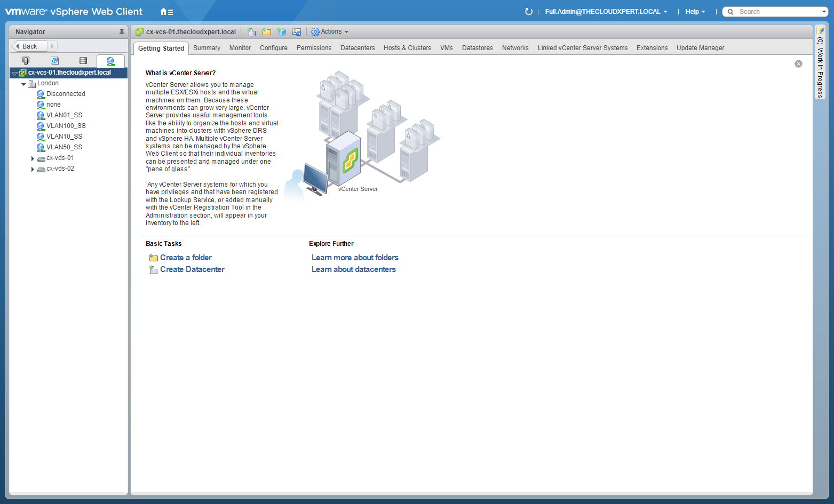Click the Create Datacenter link

(192, 269)
